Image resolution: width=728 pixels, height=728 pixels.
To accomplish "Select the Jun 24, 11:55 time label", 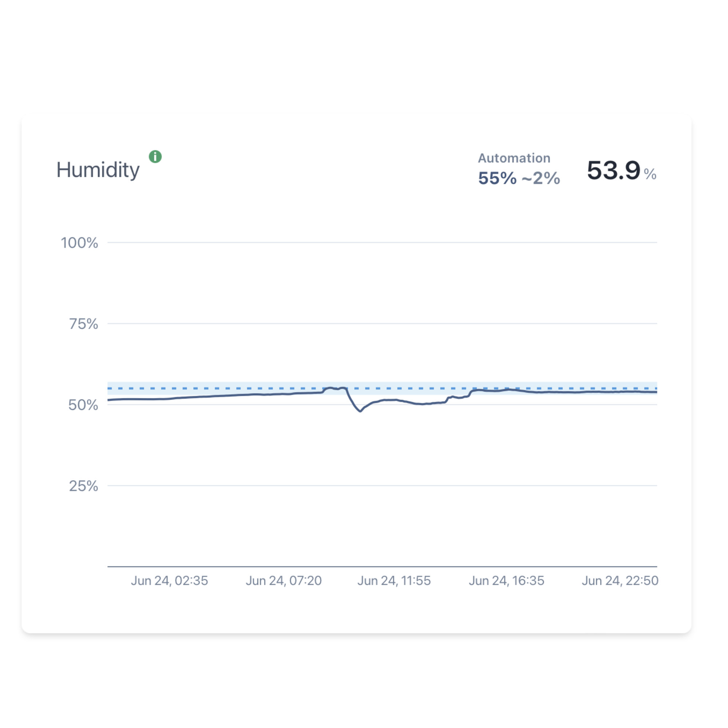I will (x=394, y=581).
